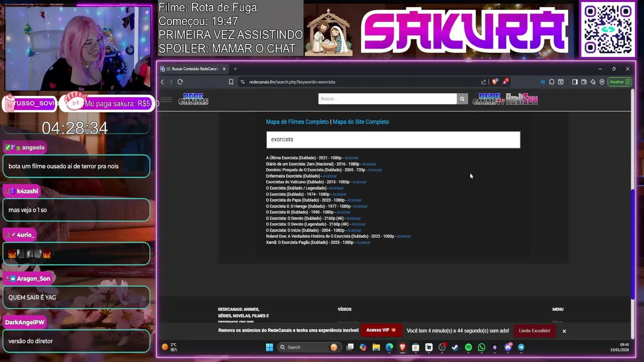Share this page using the share icon
This screenshot has width=644, height=362.
click(x=484, y=82)
